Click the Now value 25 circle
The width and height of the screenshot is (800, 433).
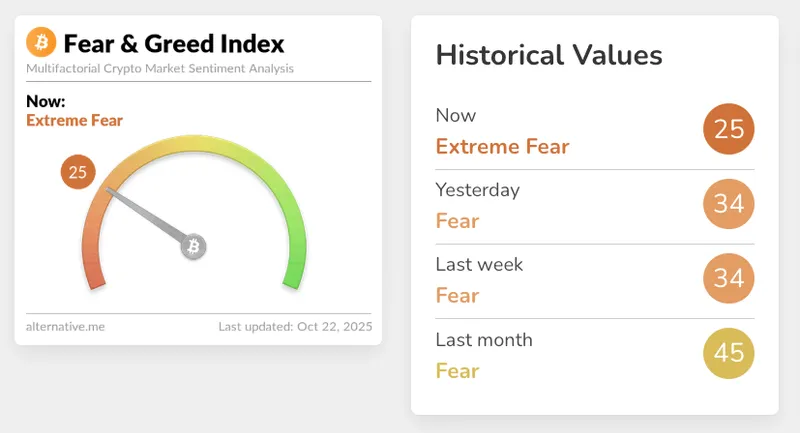coord(728,128)
